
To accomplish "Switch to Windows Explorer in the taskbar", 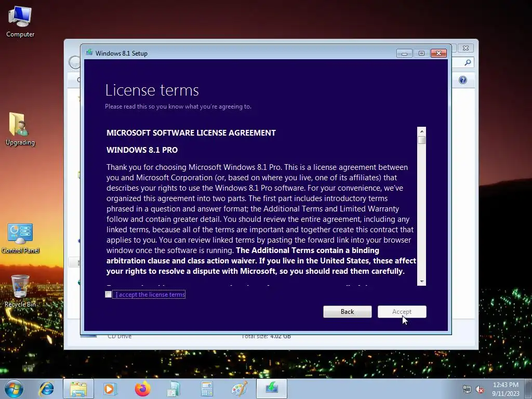I will pyautogui.click(x=78, y=389).
